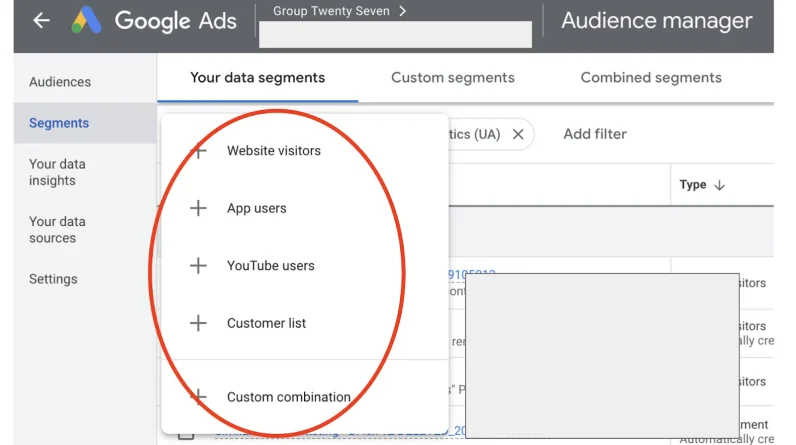Screen dimensions: 796x445
Task: Open Your data sources in sidebar
Action: pos(57,229)
